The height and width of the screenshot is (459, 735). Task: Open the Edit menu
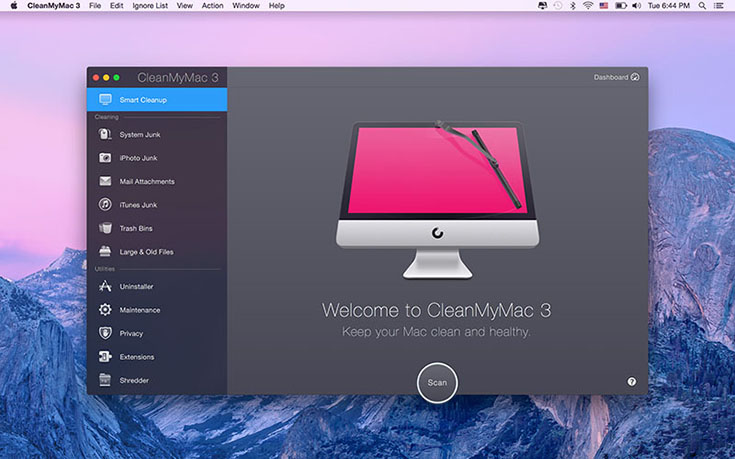[x=116, y=6]
